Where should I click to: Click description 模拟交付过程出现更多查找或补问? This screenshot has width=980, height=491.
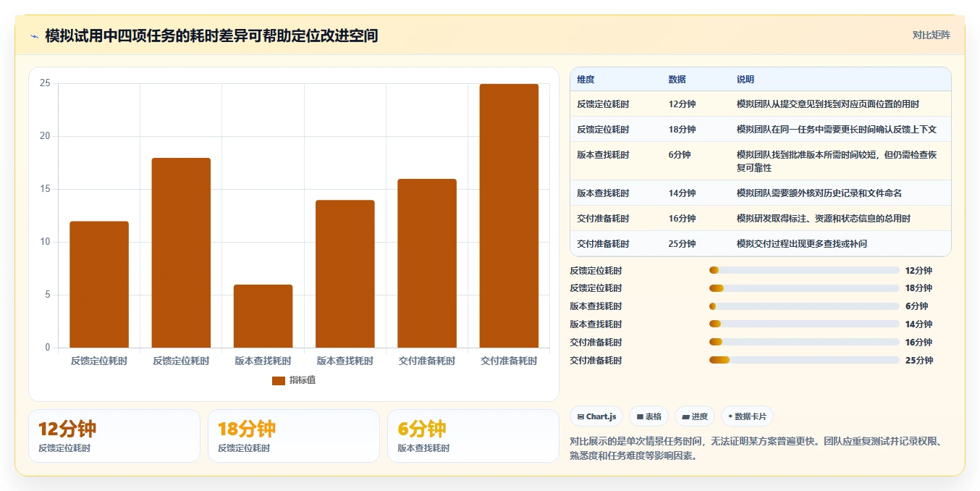[802, 244]
